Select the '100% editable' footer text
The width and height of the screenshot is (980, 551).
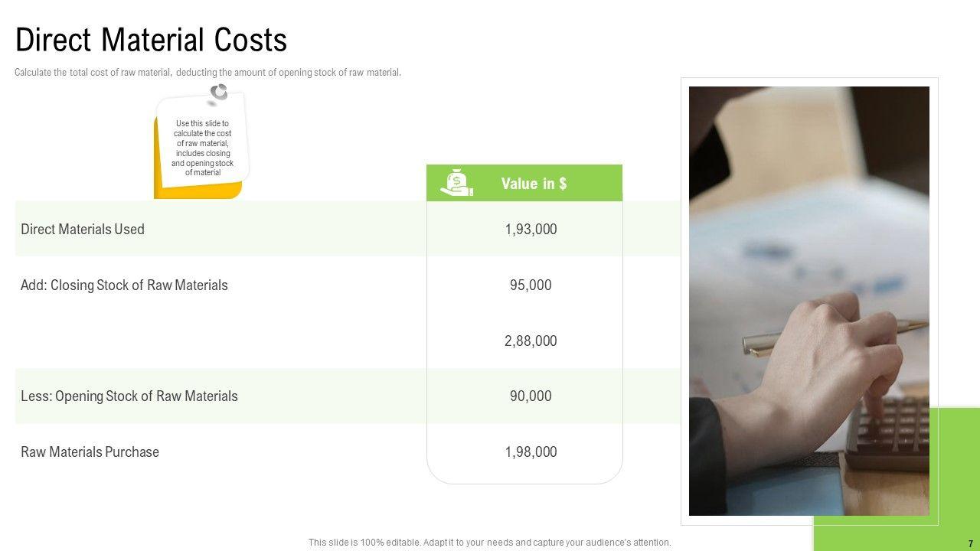pyautogui.click(x=489, y=543)
